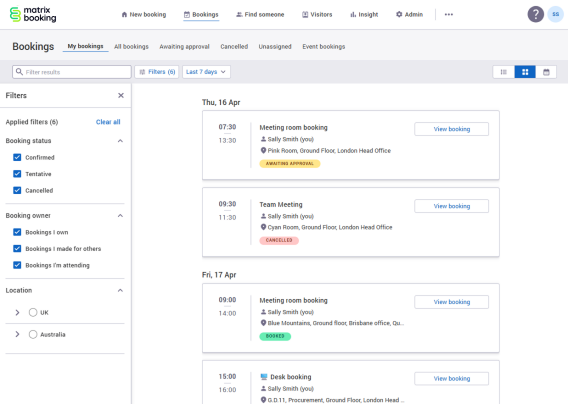The width and height of the screenshot is (568, 405).
Task: Expand the UK location tree
Action: tap(17, 312)
